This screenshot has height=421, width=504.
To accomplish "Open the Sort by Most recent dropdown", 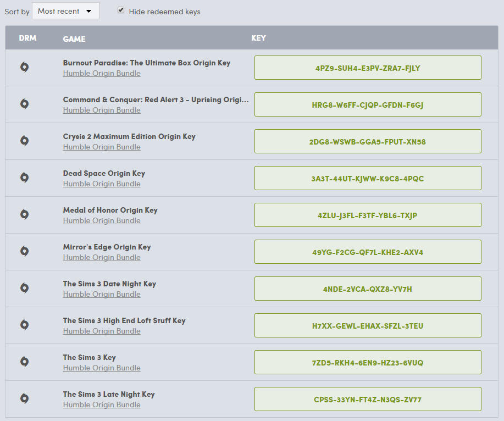I will [65, 11].
